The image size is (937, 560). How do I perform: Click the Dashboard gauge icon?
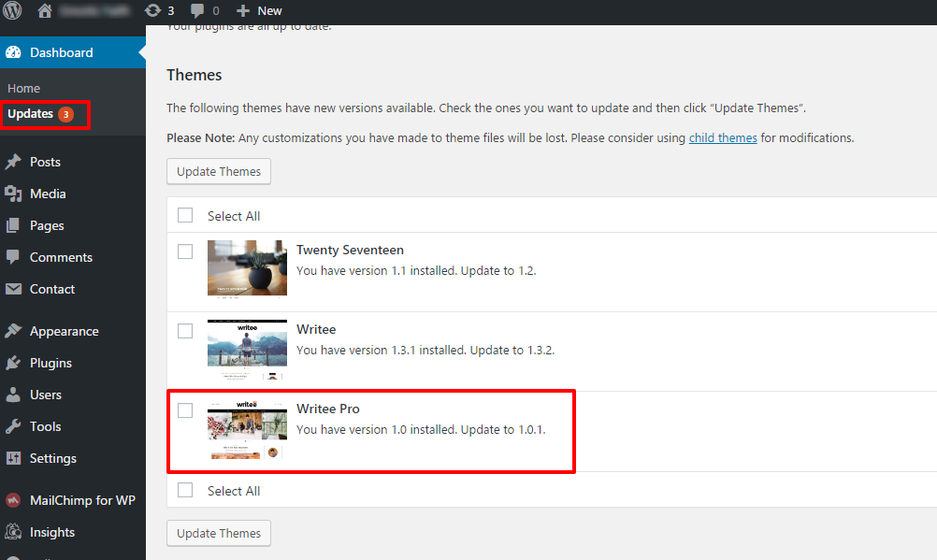pyautogui.click(x=13, y=52)
